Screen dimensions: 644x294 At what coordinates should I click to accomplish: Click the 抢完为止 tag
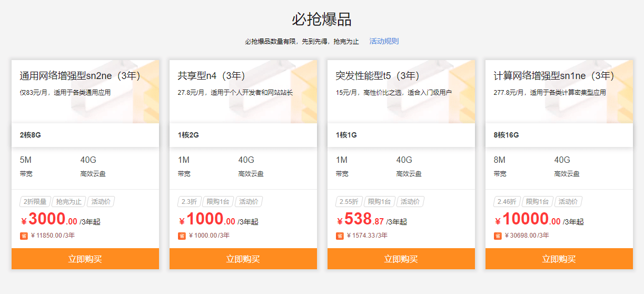pyautogui.click(x=69, y=201)
